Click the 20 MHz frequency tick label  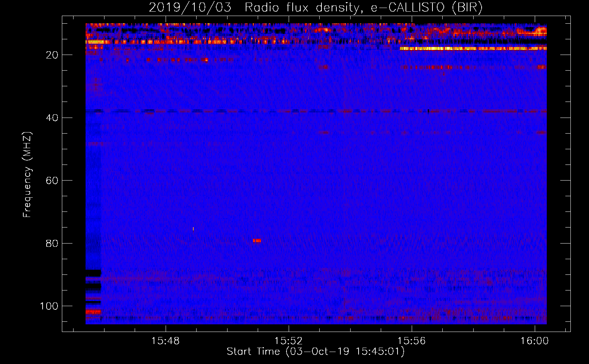coord(52,55)
